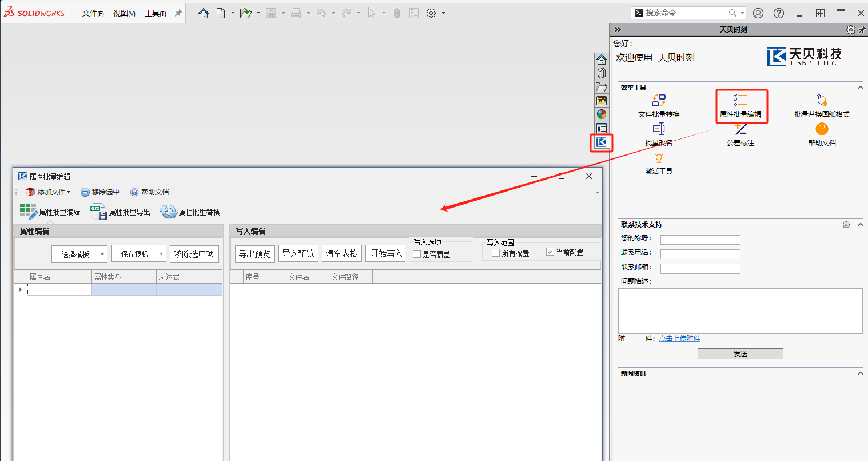Image resolution: width=868 pixels, height=461 pixels.
Task: Open the 添加文件 dropdown
Action: pyautogui.click(x=48, y=192)
